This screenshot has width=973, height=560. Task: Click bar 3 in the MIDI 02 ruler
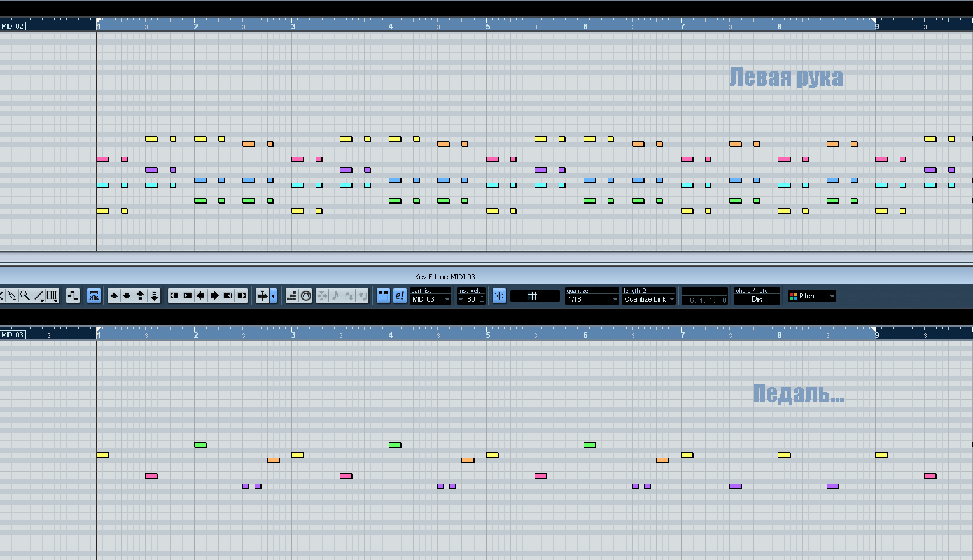click(293, 26)
